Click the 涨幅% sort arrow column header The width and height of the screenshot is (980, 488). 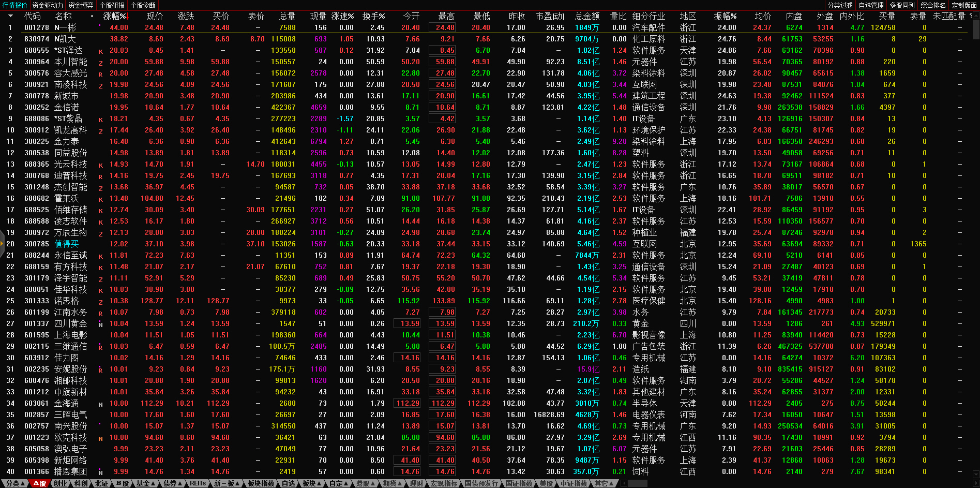(x=115, y=17)
